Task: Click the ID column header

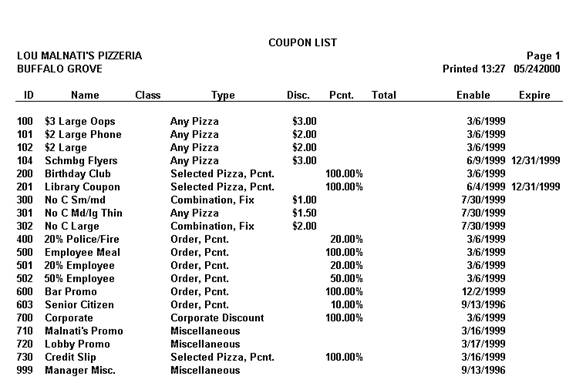Action: (x=29, y=95)
